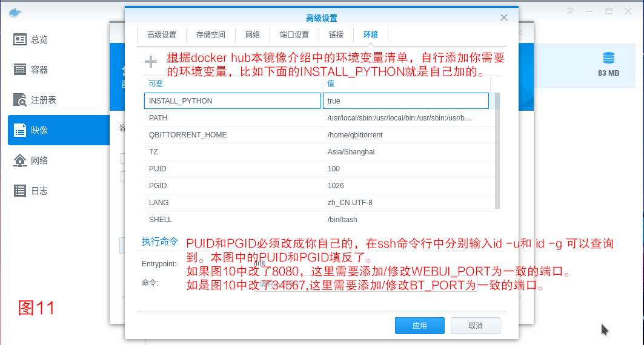Open the 网络 network section in sidebar
This screenshot has height=345, width=644.
pyautogui.click(x=59, y=160)
